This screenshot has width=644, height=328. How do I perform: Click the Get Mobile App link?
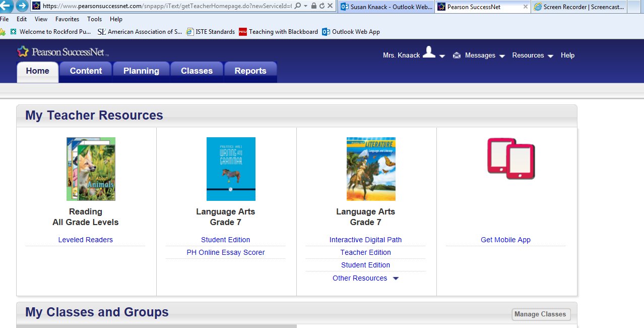pyautogui.click(x=506, y=240)
